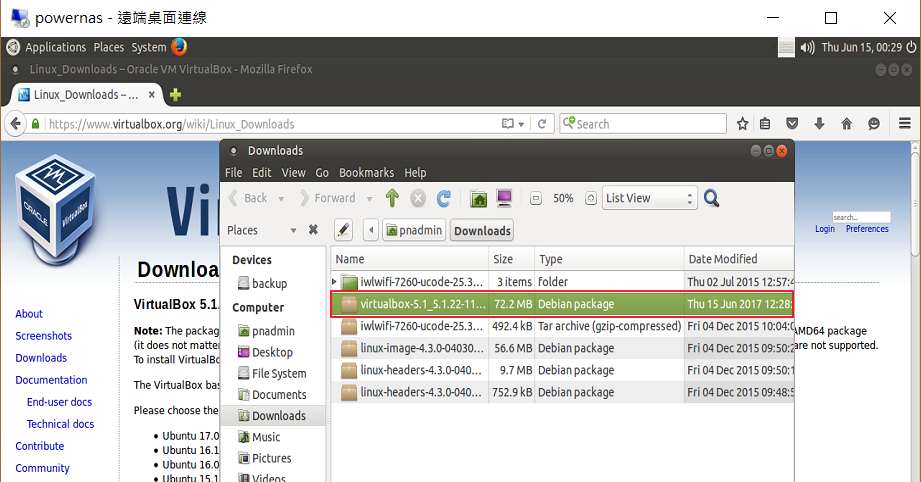Go up to parent folder green arrow

(392, 198)
